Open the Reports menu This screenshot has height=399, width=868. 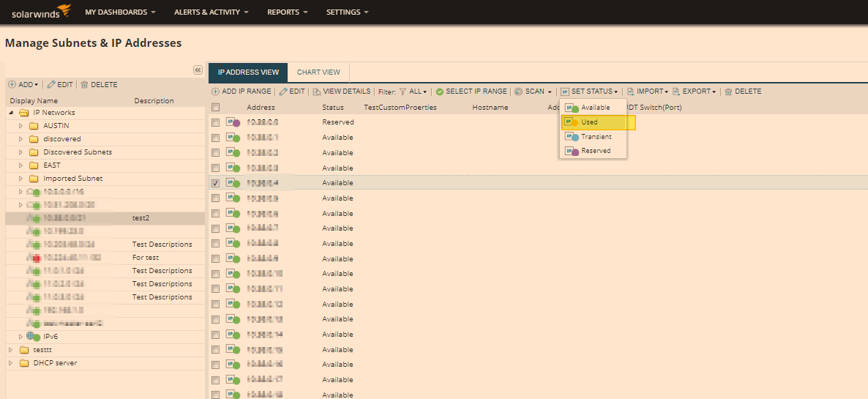click(287, 12)
